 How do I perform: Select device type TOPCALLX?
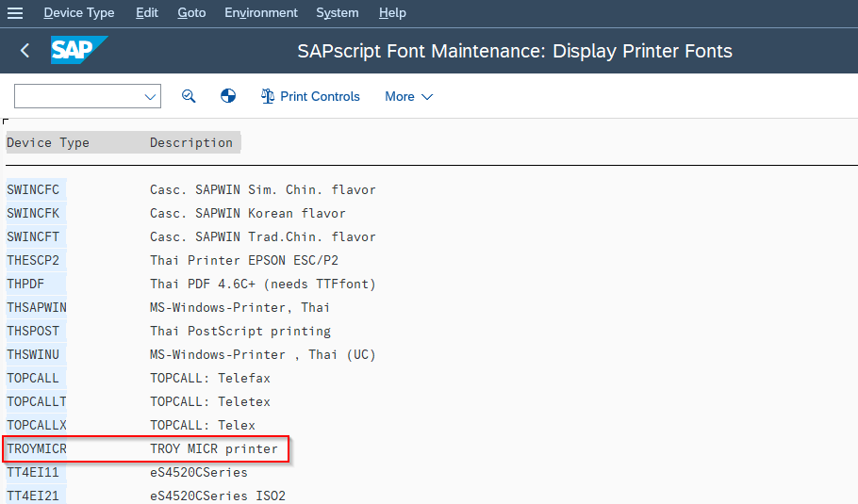coord(36,425)
